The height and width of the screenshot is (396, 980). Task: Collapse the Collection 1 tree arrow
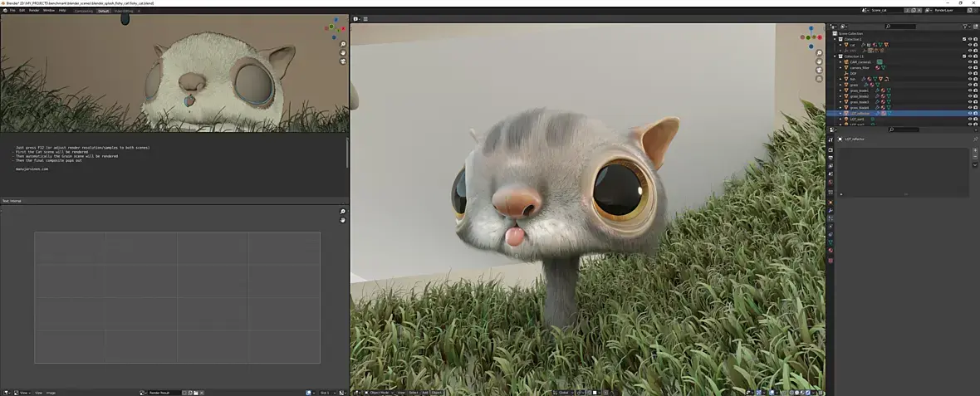(835, 39)
